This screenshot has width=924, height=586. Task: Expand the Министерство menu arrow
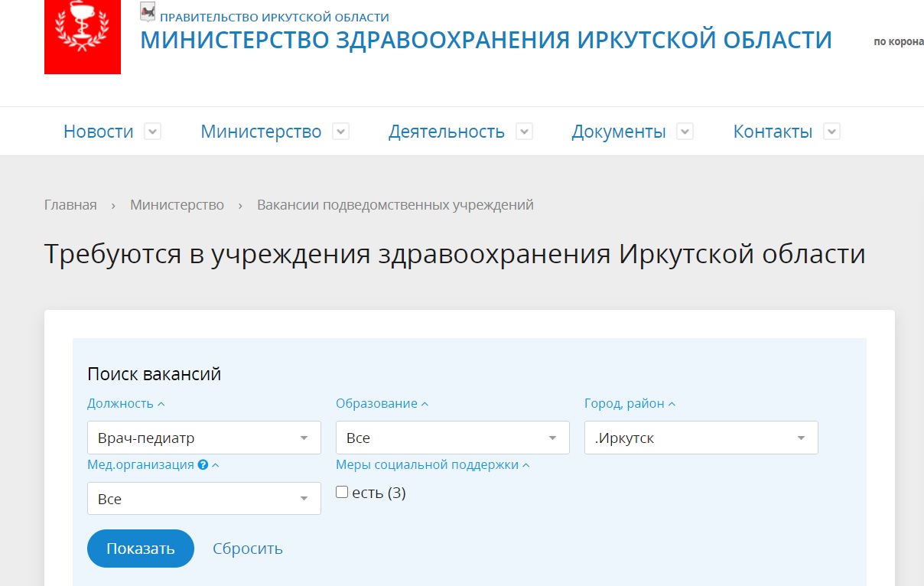341,132
